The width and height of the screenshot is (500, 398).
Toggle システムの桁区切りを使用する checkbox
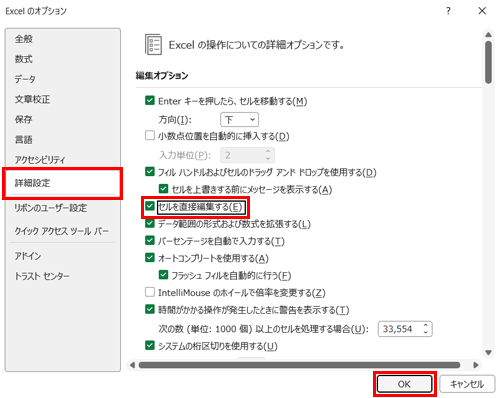click(150, 345)
